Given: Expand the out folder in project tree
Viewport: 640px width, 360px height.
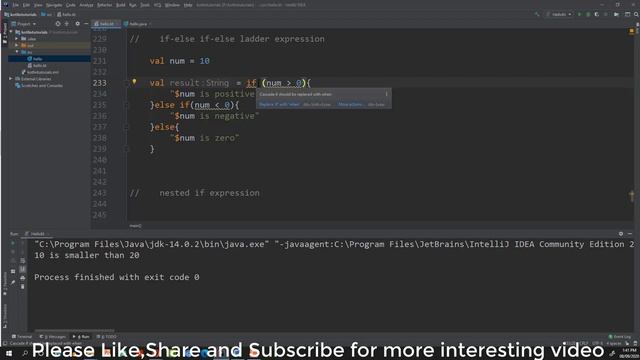Looking at the screenshot, I should [x=17, y=45].
